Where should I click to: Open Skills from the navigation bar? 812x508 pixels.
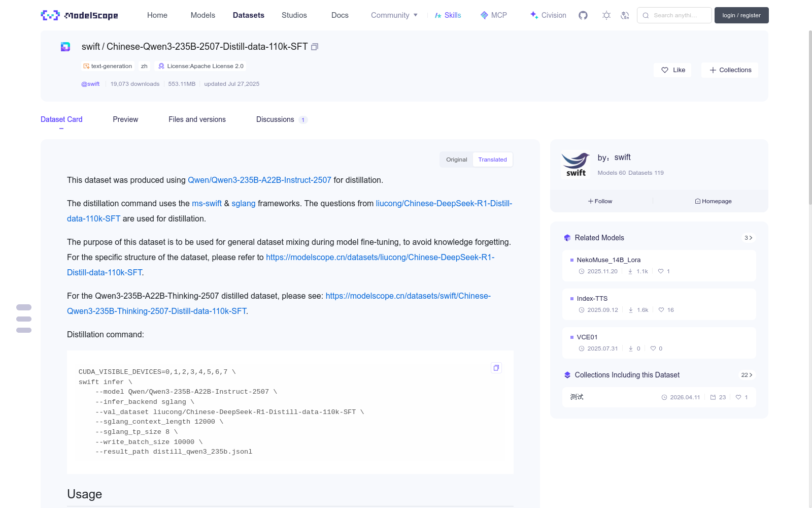(x=448, y=15)
